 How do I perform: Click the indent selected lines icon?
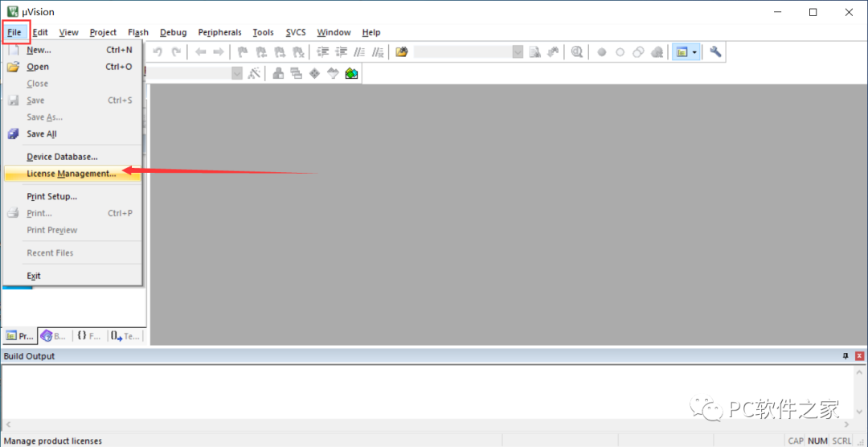point(323,52)
